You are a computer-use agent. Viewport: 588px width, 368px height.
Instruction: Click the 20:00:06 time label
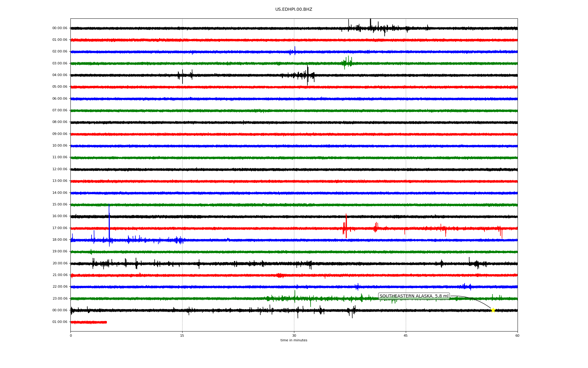pos(60,263)
